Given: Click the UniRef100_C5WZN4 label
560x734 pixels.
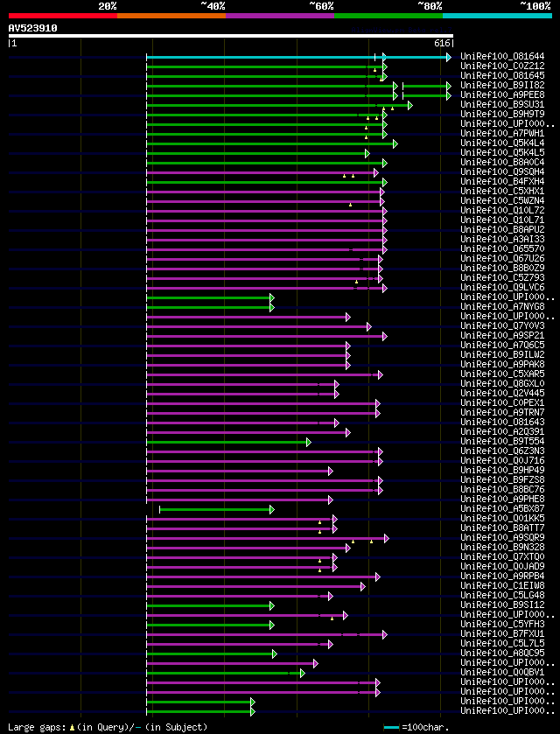Looking at the screenshot, I should 502,200.
